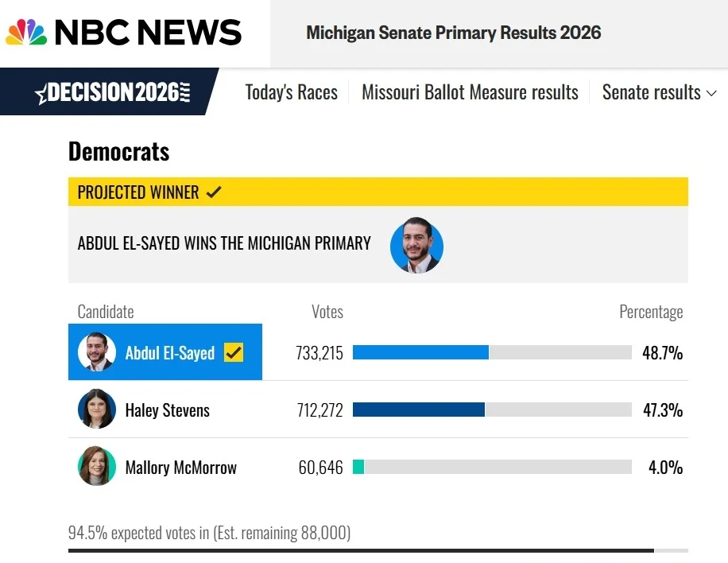Click the NBC peacock logo icon

tap(26, 32)
